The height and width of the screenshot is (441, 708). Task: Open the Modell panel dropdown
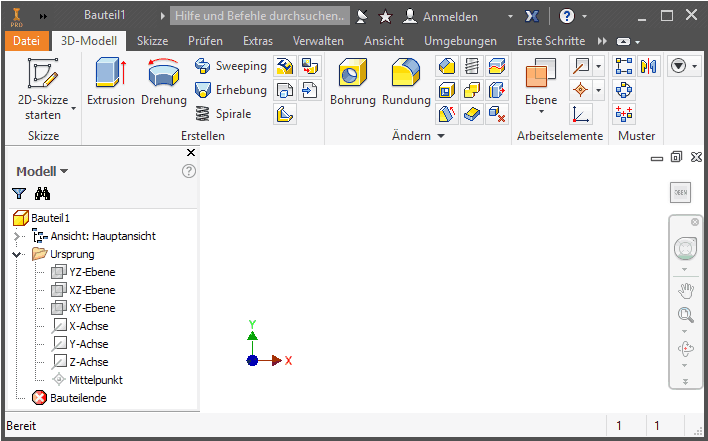pyautogui.click(x=42, y=171)
